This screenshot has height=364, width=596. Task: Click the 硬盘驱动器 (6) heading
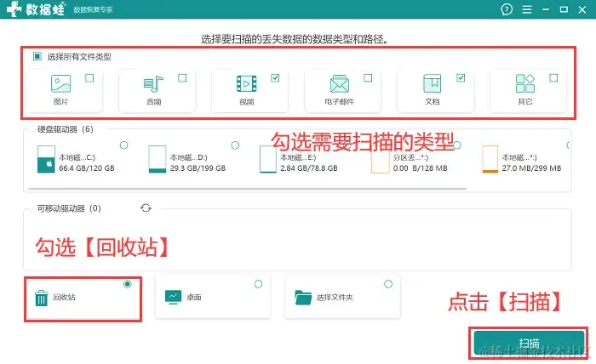66,129
